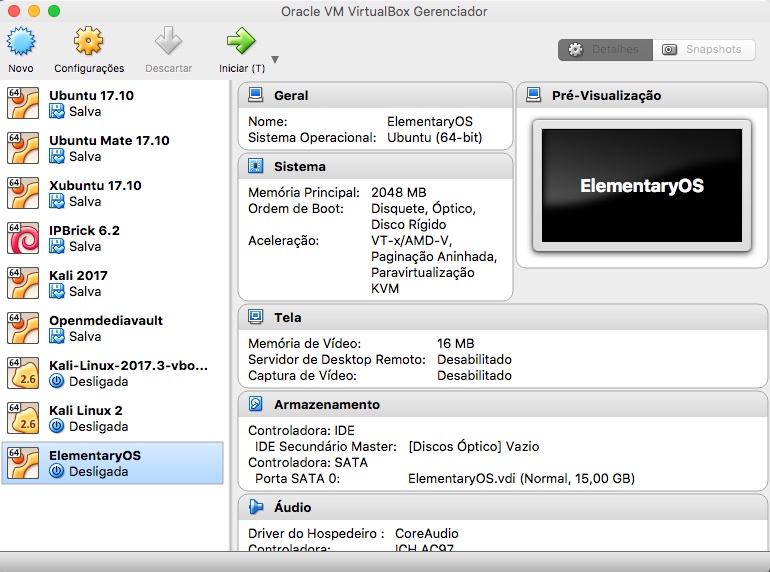Open the Áudio settings header link
This screenshot has width=770, height=572.
click(x=293, y=507)
